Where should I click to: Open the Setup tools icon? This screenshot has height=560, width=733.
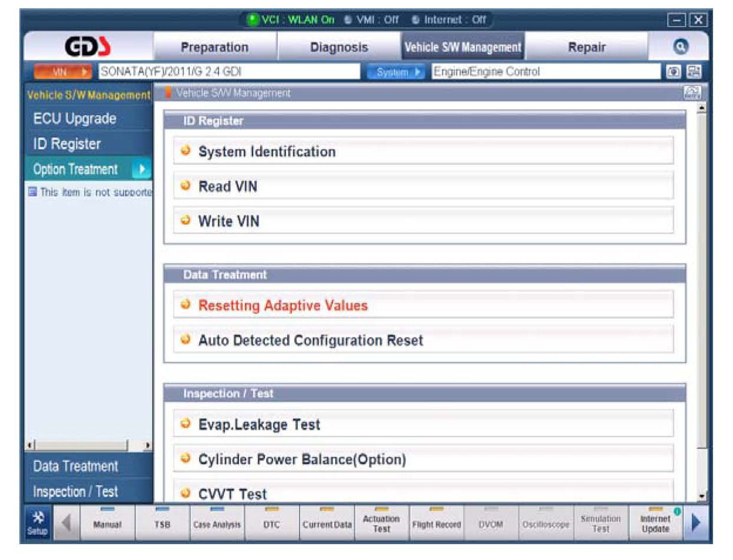pyautogui.click(x=38, y=522)
